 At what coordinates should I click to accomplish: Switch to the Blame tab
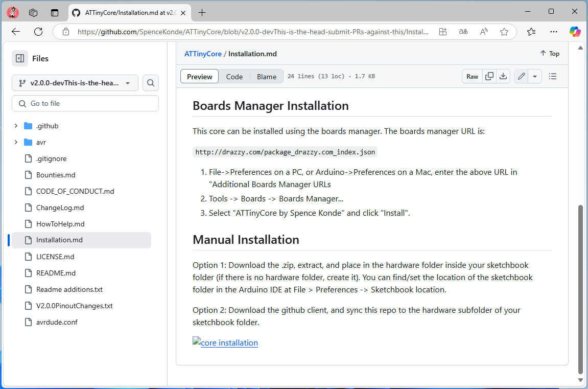267,77
